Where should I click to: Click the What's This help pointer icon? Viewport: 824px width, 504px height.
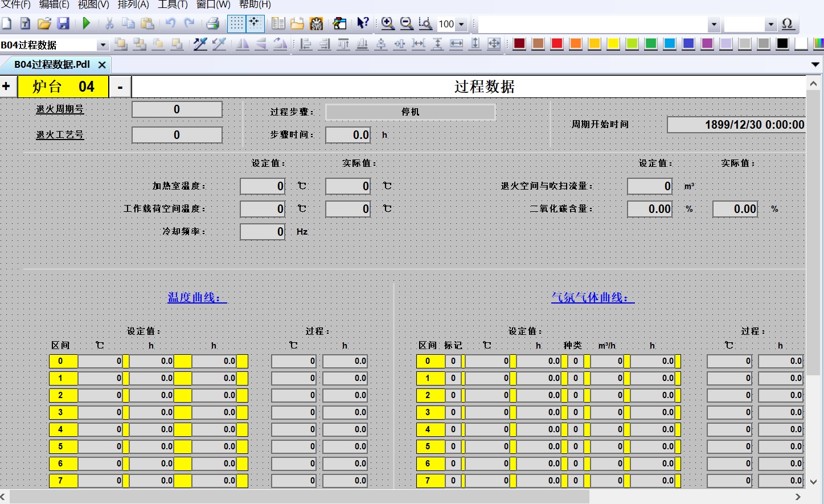[363, 23]
